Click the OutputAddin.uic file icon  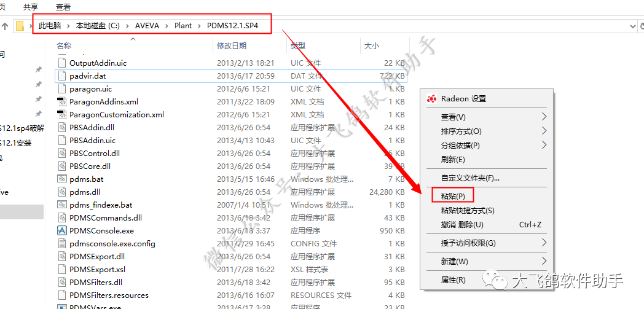pos(61,63)
